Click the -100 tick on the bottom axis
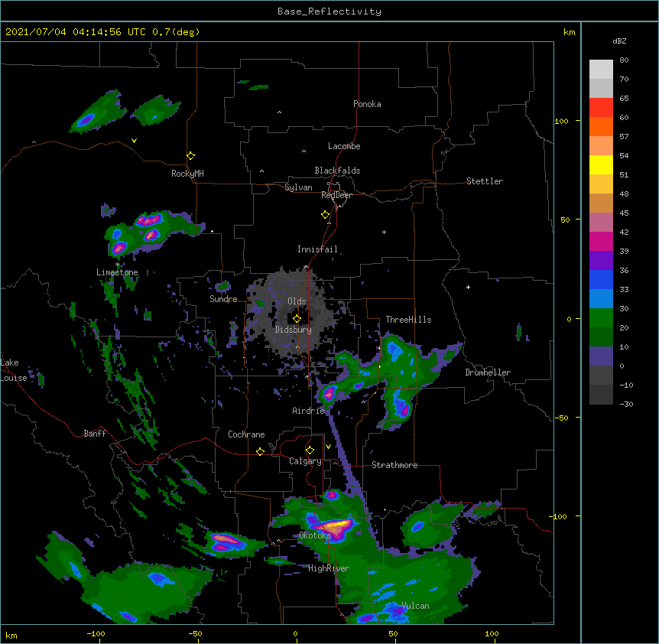Viewport: 659px width, 644px height. [96, 633]
